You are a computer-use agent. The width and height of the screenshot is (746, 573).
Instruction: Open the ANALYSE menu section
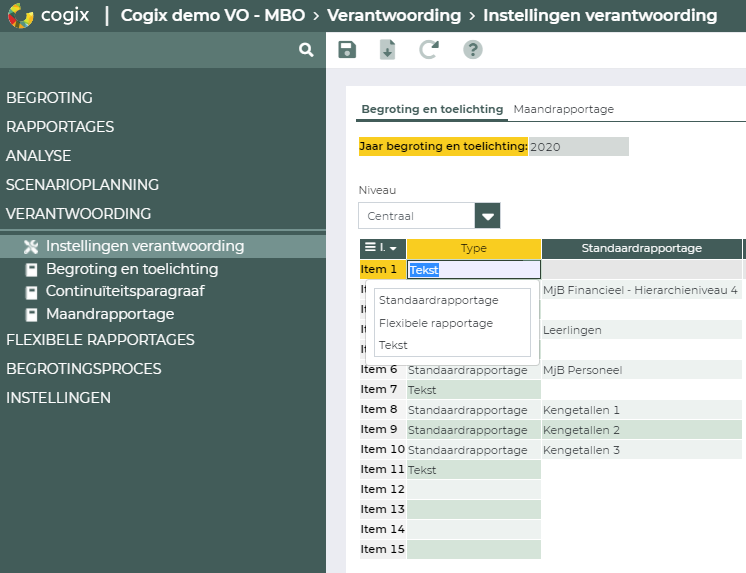pyautogui.click(x=39, y=156)
